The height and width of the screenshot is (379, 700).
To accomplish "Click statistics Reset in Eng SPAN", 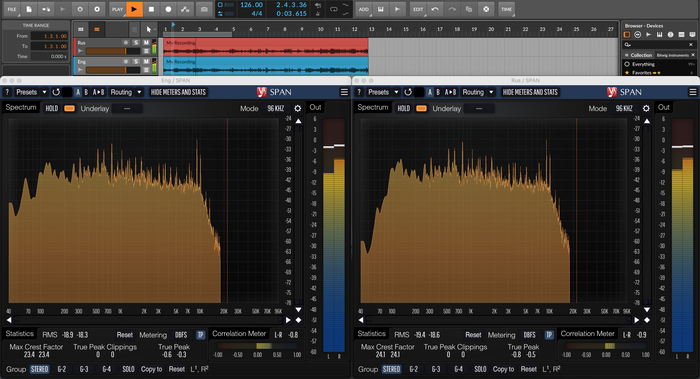I will click(x=125, y=335).
